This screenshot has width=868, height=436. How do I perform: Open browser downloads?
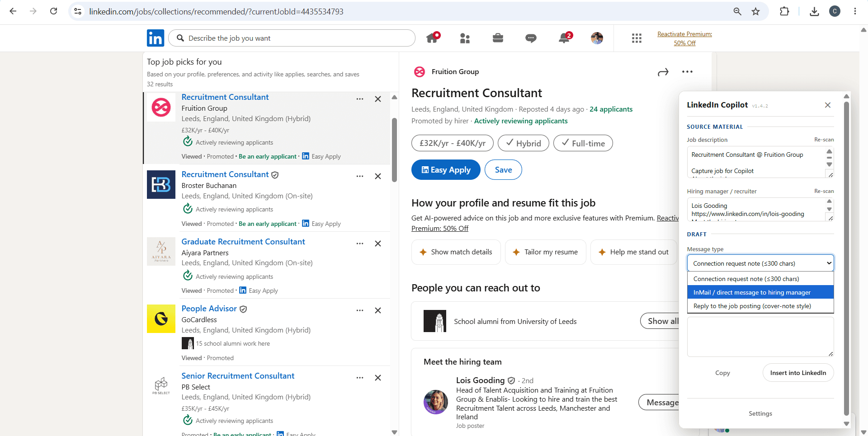[814, 11]
